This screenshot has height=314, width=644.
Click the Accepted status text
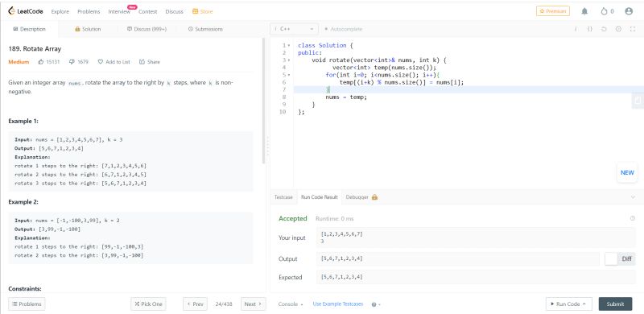click(x=293, y=219)
